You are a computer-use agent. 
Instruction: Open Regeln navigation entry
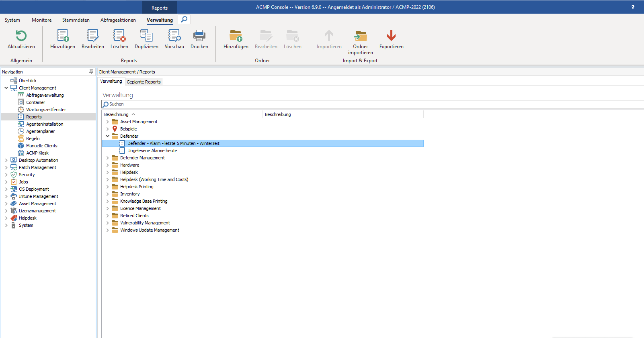pos(33,138)
